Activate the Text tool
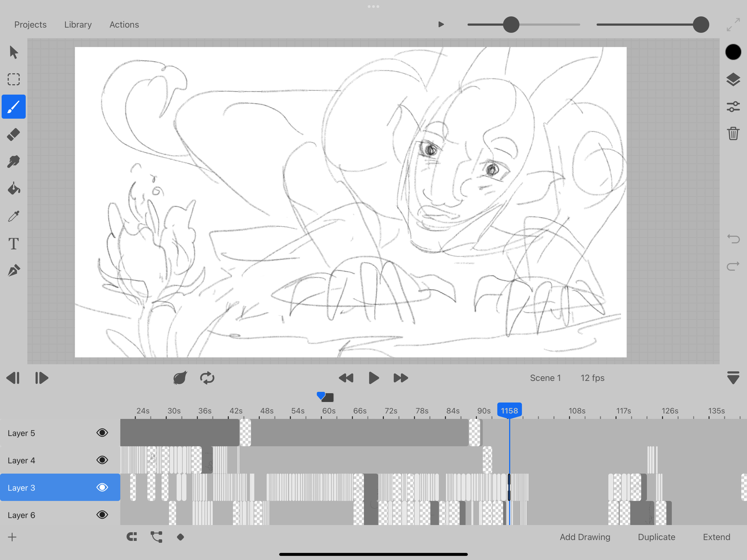747x560 pixels. point(13,244)
